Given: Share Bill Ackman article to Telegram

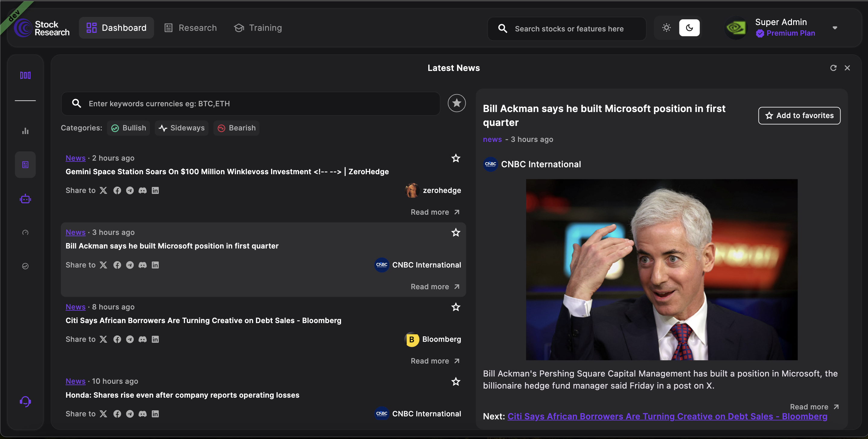Looking at the screenshot, I should [x=130, y=265].
